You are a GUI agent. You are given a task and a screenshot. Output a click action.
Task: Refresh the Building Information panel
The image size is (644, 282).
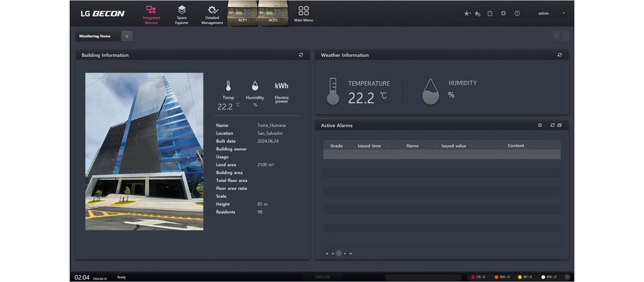[301, 55]
